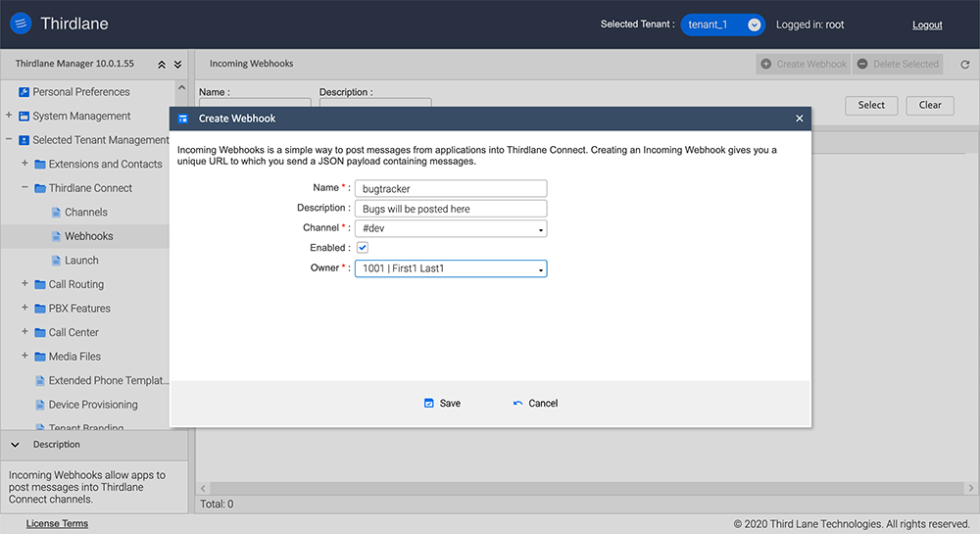Screen dimensions: 980x534
Task: Toggle the Enabled checkbox
Action: click(x=363, y=248)
